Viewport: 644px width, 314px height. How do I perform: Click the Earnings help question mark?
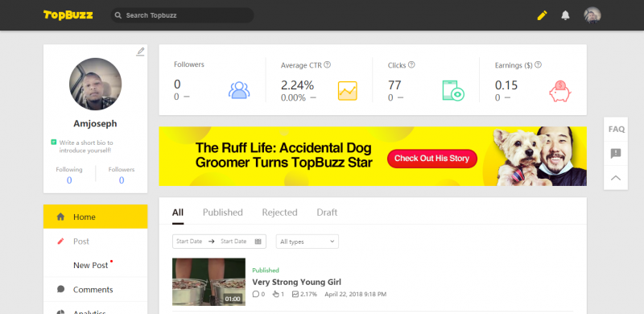coord(538,64)
